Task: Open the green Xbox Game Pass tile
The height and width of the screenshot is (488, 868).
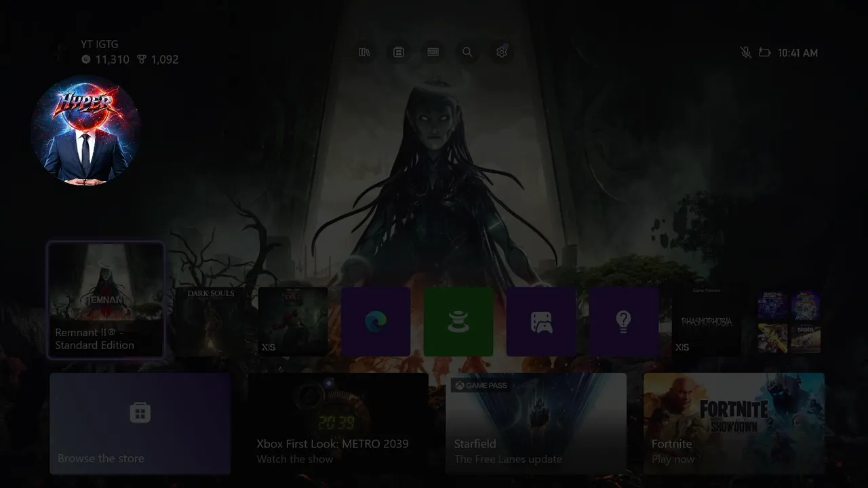Action: tap(458, 321)
